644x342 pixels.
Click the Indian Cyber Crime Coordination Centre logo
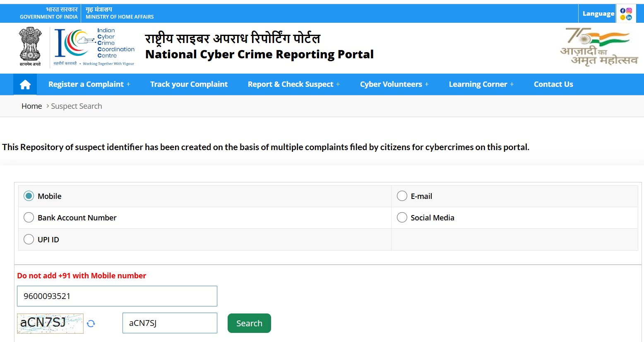coord(94,47)
